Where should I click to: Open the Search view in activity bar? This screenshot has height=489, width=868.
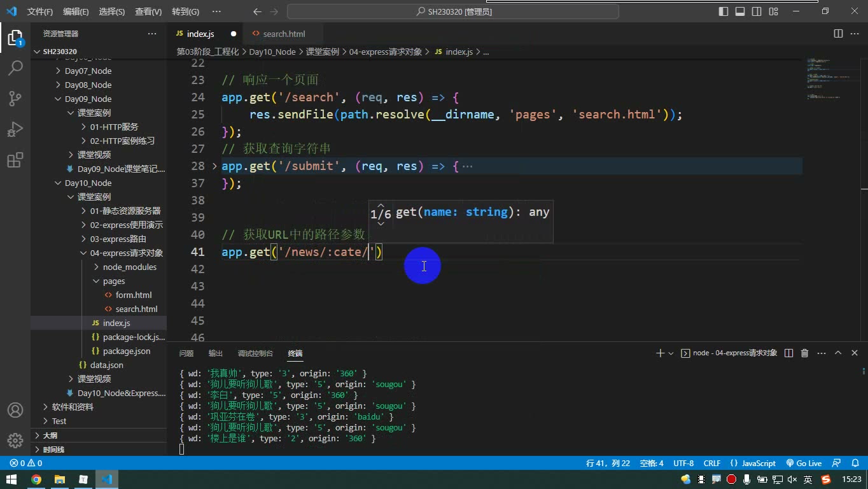pyautogui.click(x=15, y=67)
